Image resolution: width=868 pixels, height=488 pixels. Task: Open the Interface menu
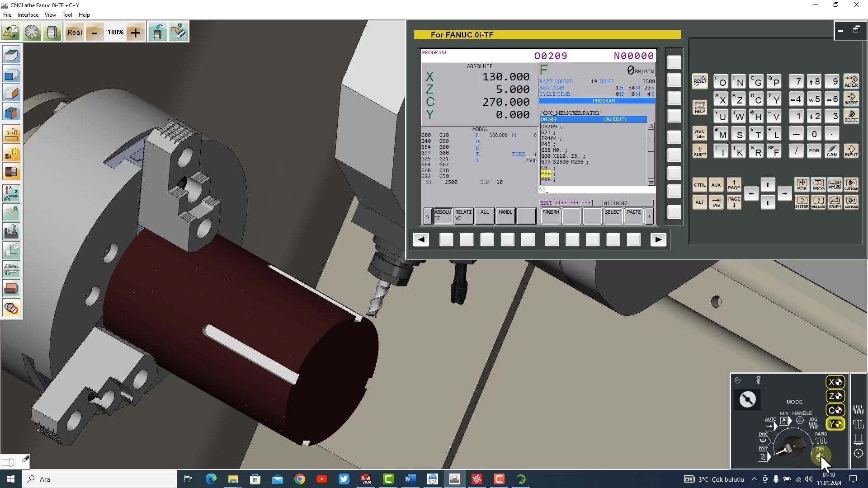coord(28,15)
